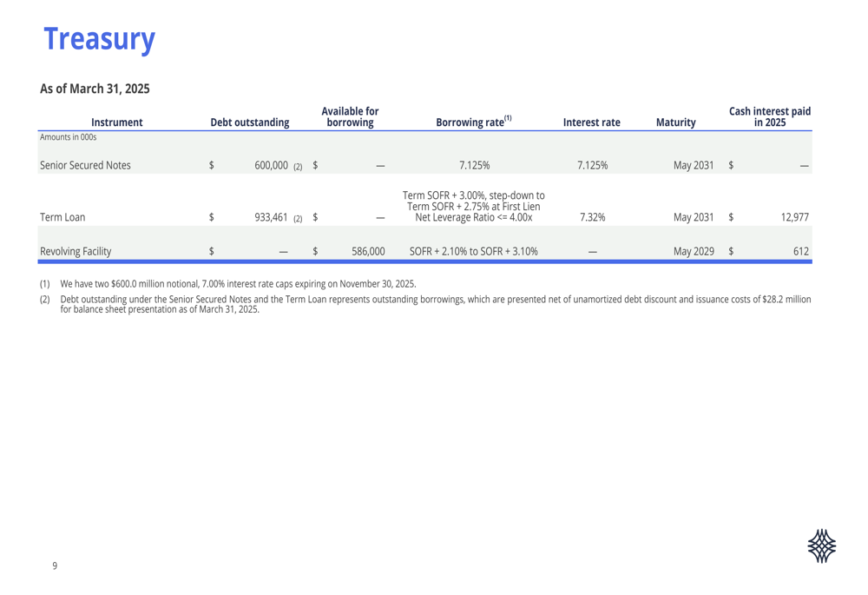The height and width of the screenshot is (595, 868).
Task: Click the "Maturity" column header
Action: [x=675, y=122]
